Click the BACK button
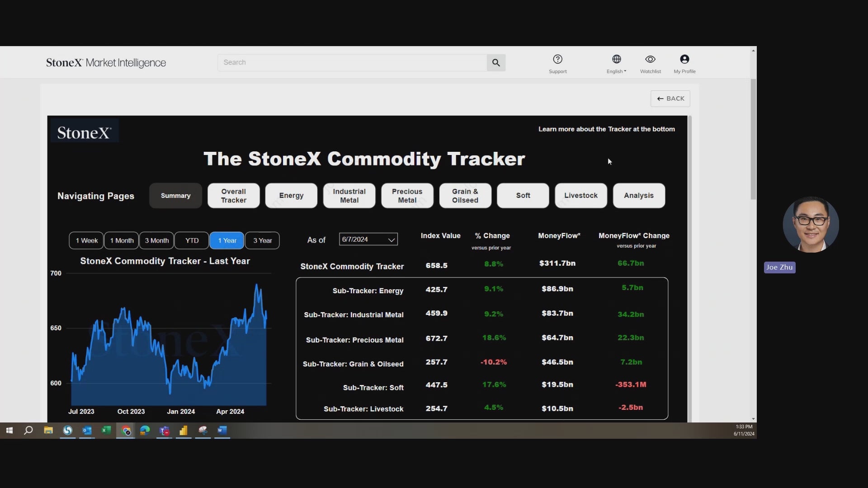This screenshot has height=488, width=868. coord(670,99)
